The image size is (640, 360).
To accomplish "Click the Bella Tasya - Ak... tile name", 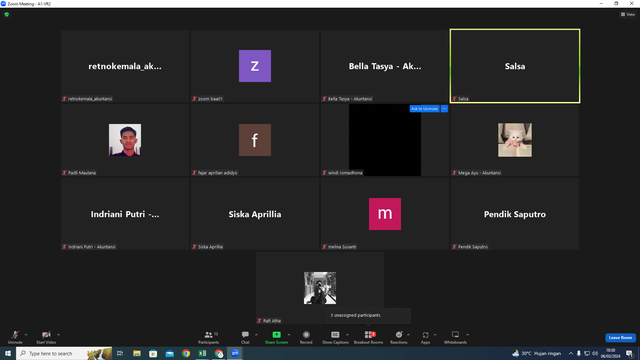I will point(385,66).
